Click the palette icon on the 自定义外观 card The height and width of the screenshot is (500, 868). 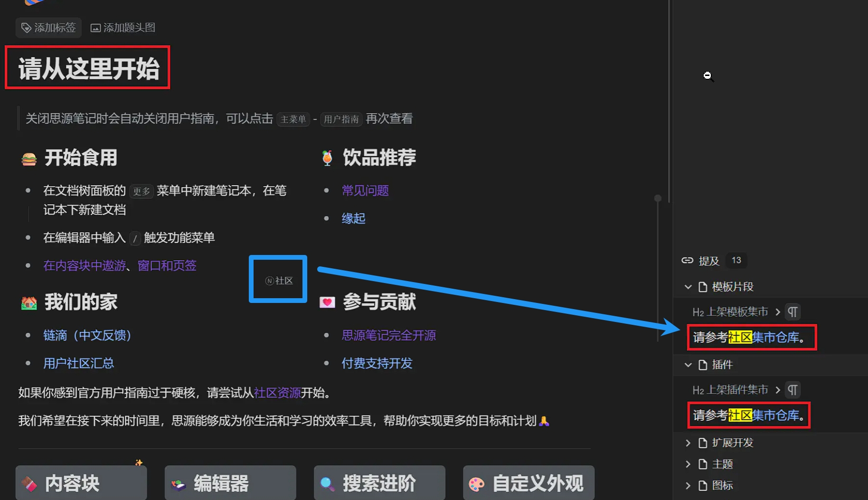pyautogui.click(x=476, y=483)
